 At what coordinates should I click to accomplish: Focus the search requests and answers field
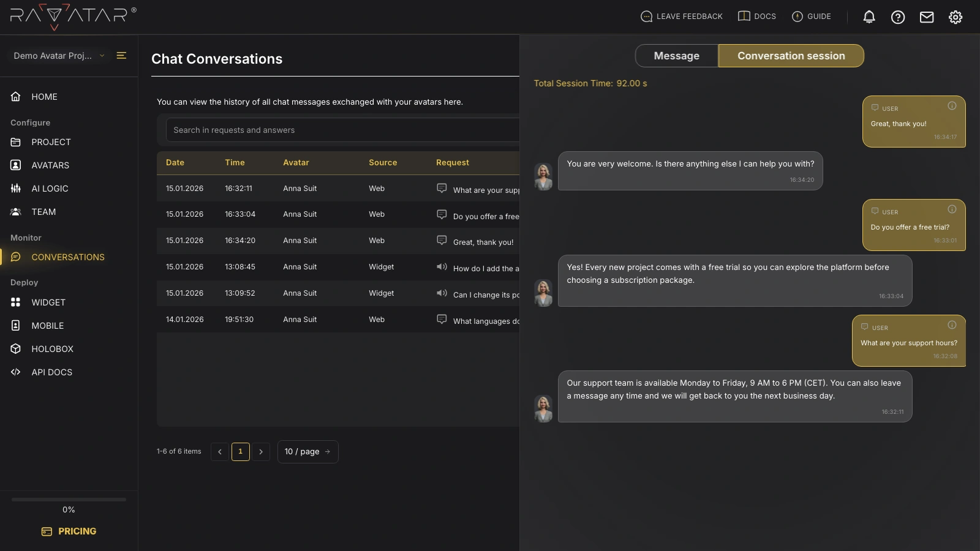click(343, 130)
